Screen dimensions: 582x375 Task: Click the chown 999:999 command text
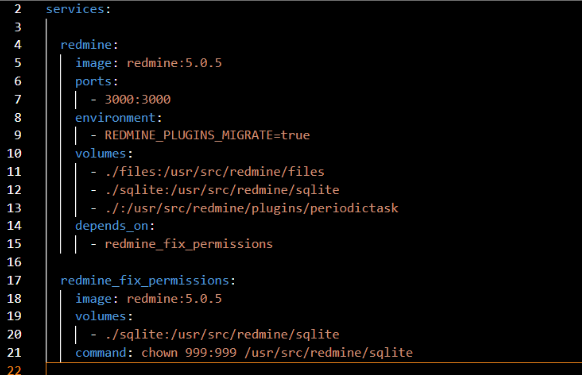[189, 352]
